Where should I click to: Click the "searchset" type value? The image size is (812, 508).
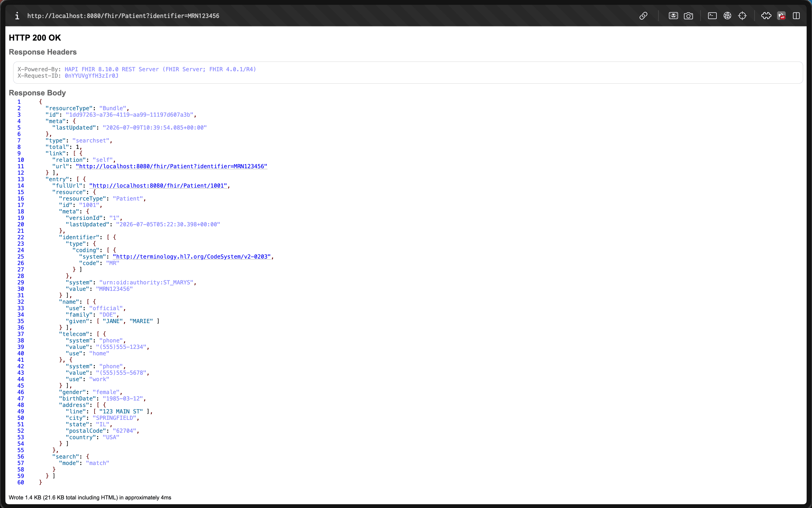tap(91, 140)
